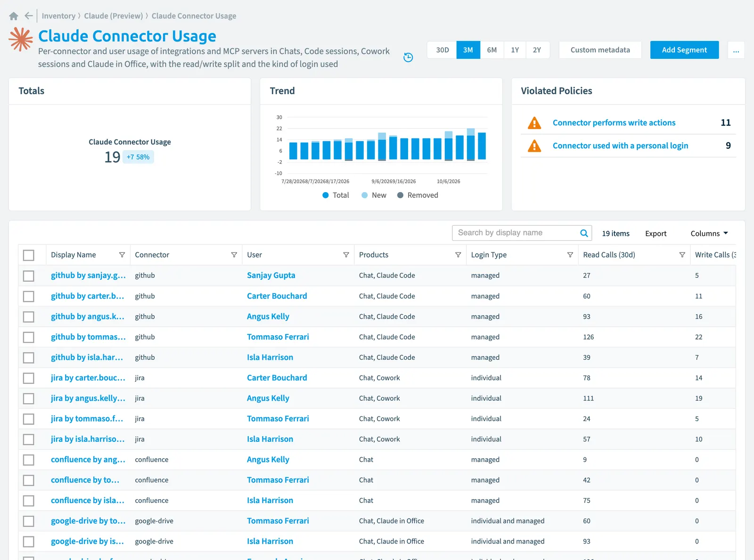
Task: Click the Inventory breadcrumb
Action: (58, 16)
